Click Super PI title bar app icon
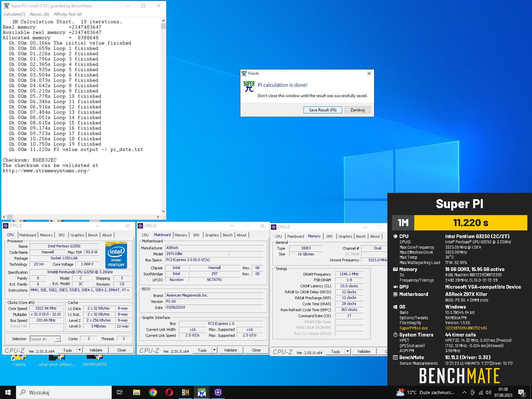The height and width of the screenshot is (399, 532). (x=6, y=6)
